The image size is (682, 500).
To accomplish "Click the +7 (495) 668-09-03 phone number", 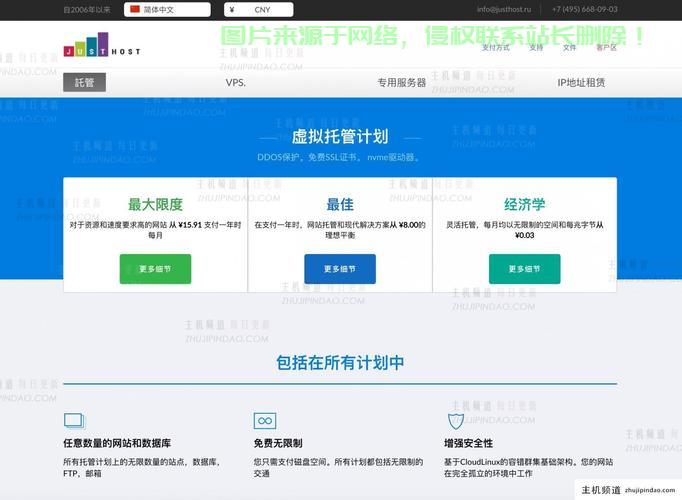I will pyautogui.click(x=585, y=9).
